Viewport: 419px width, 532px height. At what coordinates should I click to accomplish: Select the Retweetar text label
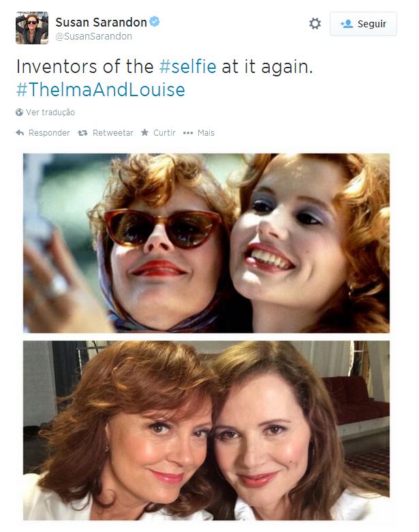coord(113,133)
